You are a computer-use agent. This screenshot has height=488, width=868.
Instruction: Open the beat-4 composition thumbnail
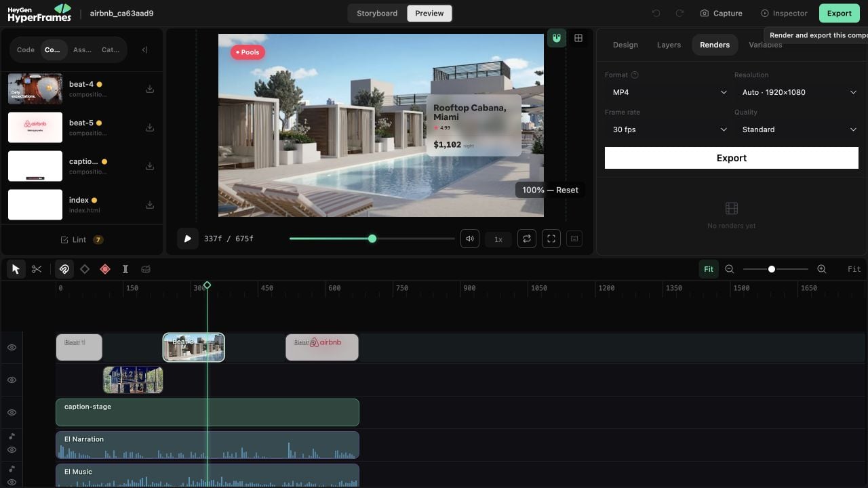[35, 89]
